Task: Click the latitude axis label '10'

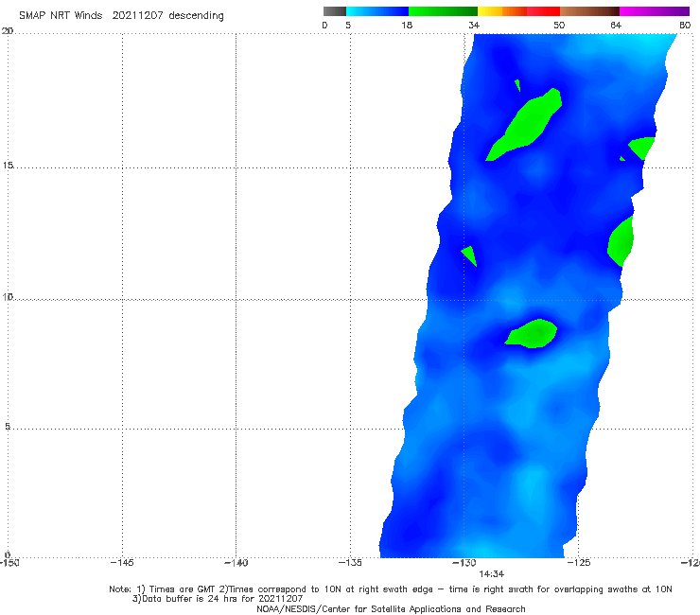Action: click(x=8, y=296)
